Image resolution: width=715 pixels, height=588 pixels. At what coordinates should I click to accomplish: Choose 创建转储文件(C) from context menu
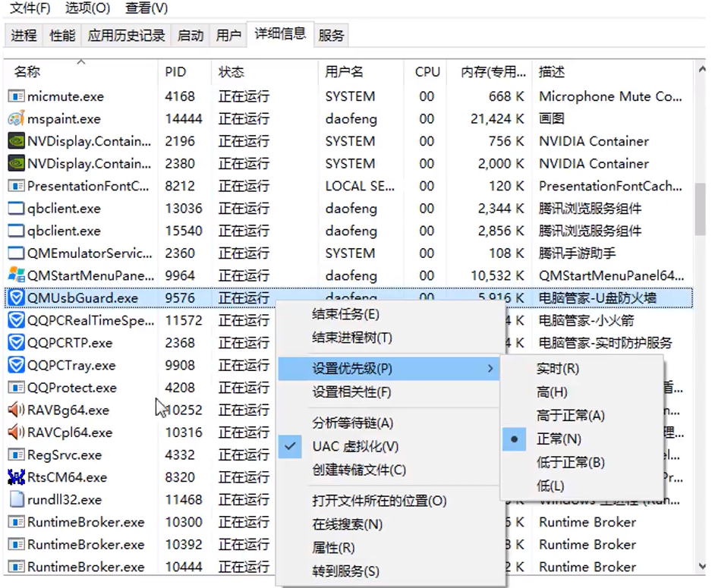click(x=359, y=470)
